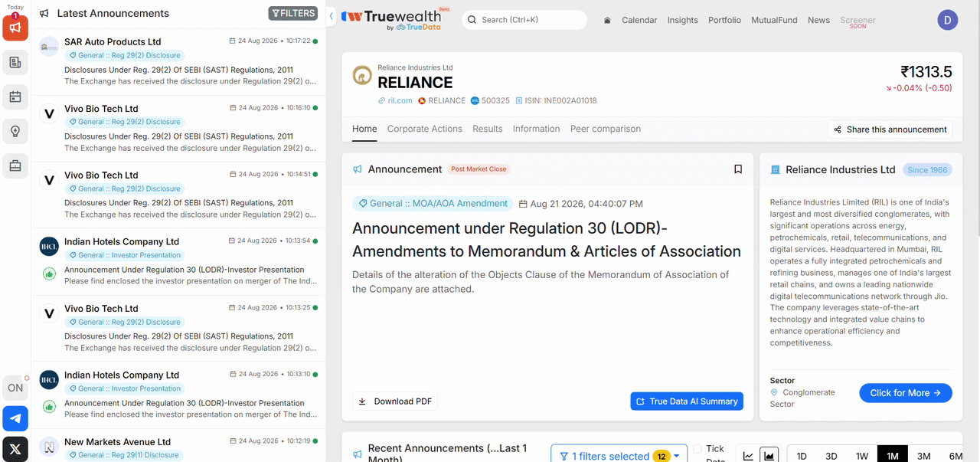Collapse the announcements panel with the chevron
The image size is (980, 462).
(331, 16)
